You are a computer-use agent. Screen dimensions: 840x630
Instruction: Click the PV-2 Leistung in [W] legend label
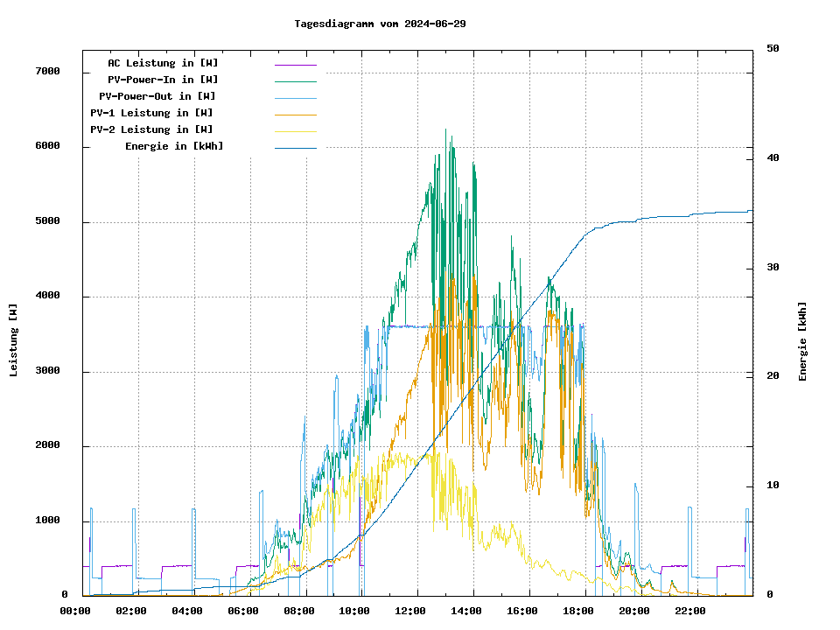click(x=151, y=129)
